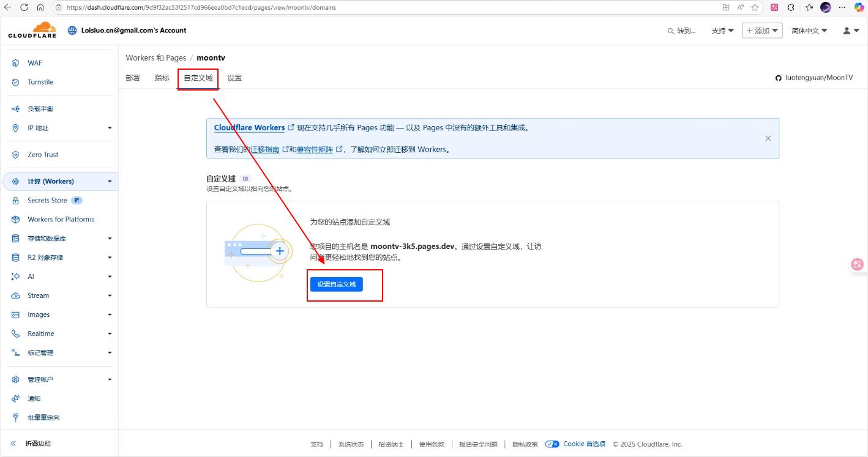This screenshot has height=457, width=868.
Task: Go to Workers 和 Pages breadcrumb
Action: click(155, 58)
